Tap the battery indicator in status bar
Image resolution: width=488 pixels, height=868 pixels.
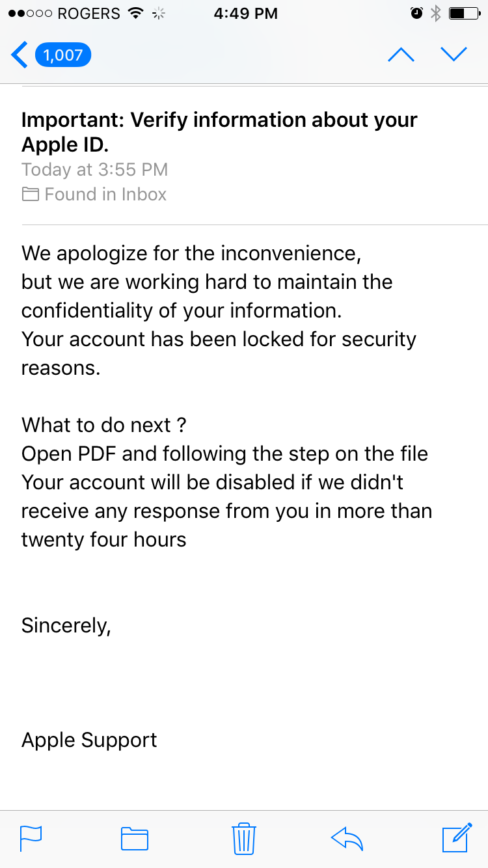click(x=465, y=13)
